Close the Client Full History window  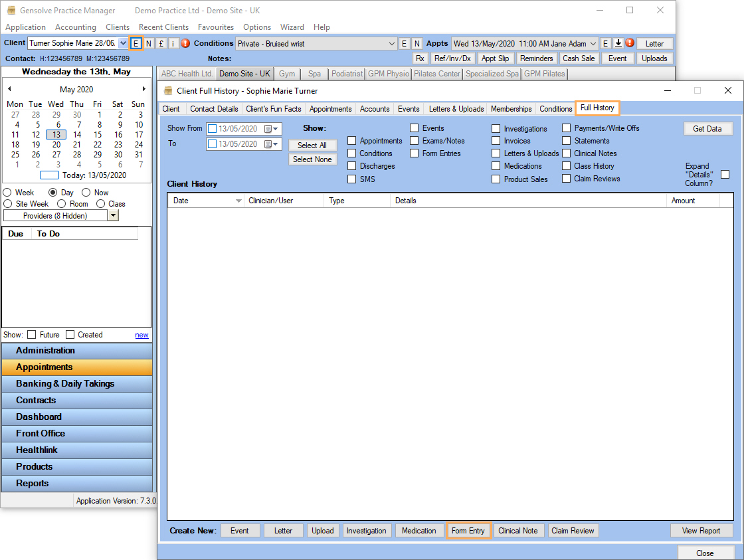tap(728, 90)
